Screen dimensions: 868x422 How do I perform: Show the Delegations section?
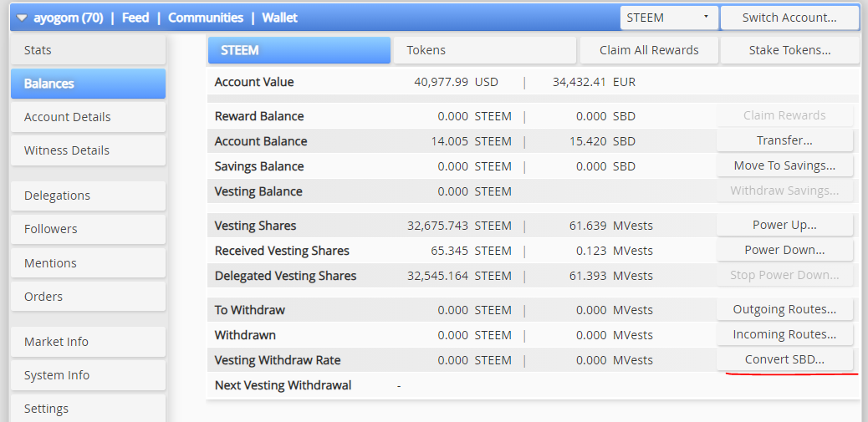tap(88, 196)
